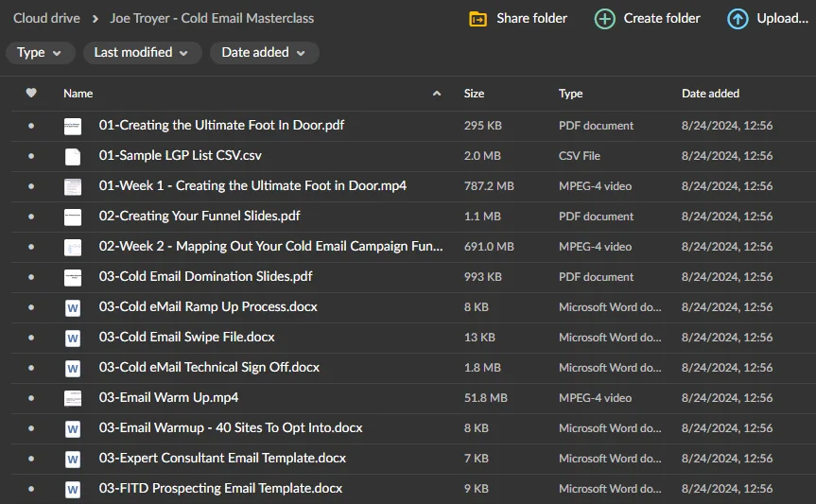This screenshot has height=504, width=816.
Task: Click the Word icon for 03-Cold Email Swipe File.docx
Action: 73,338
